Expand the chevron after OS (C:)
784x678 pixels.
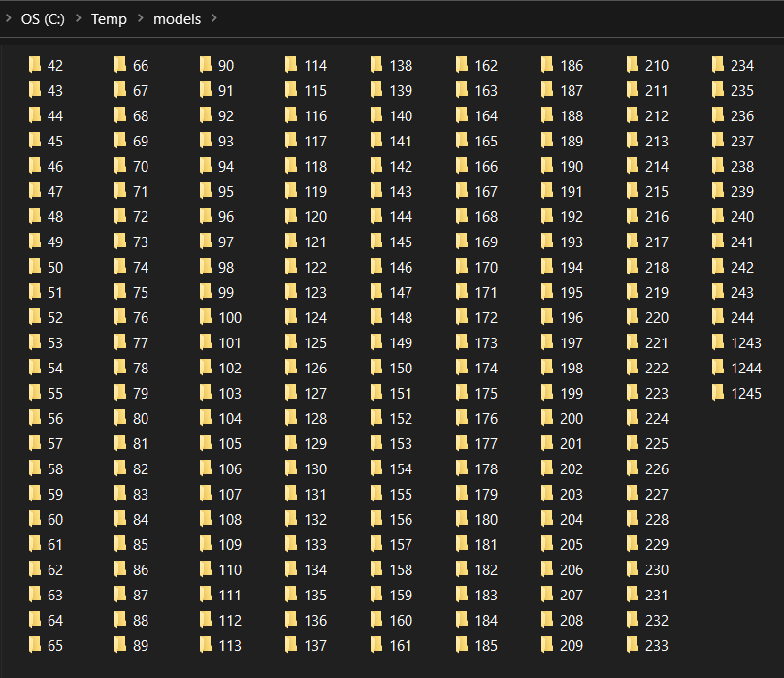78,19
